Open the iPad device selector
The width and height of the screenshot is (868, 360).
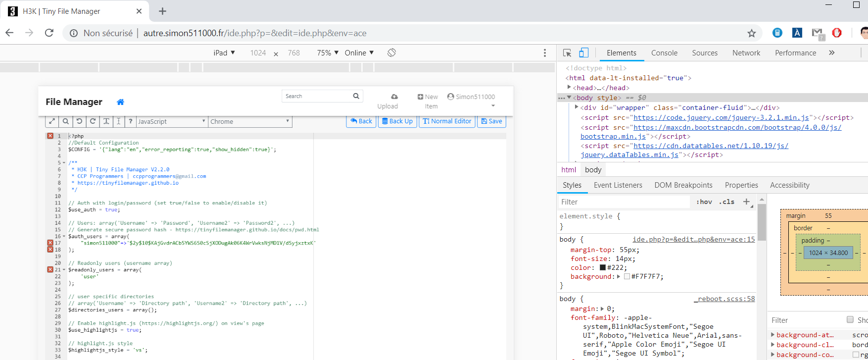(224, 52)
